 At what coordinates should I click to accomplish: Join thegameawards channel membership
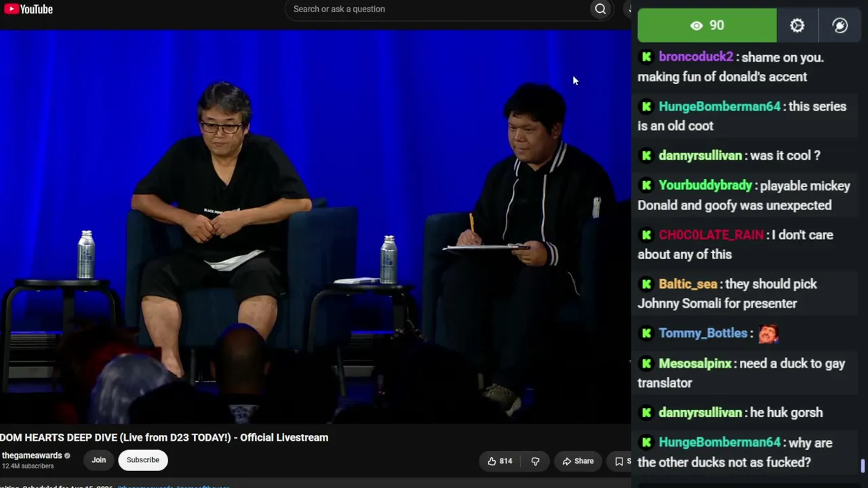click(99, 460)
